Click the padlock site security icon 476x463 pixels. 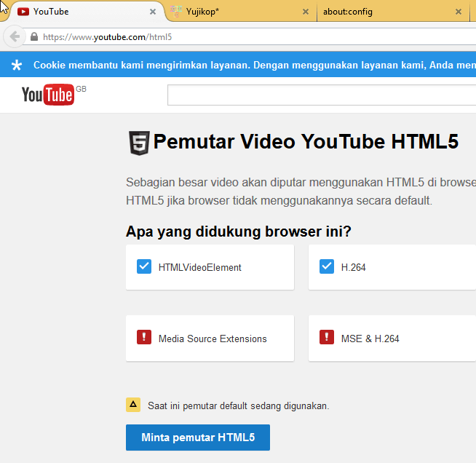[x=34, y=36]
